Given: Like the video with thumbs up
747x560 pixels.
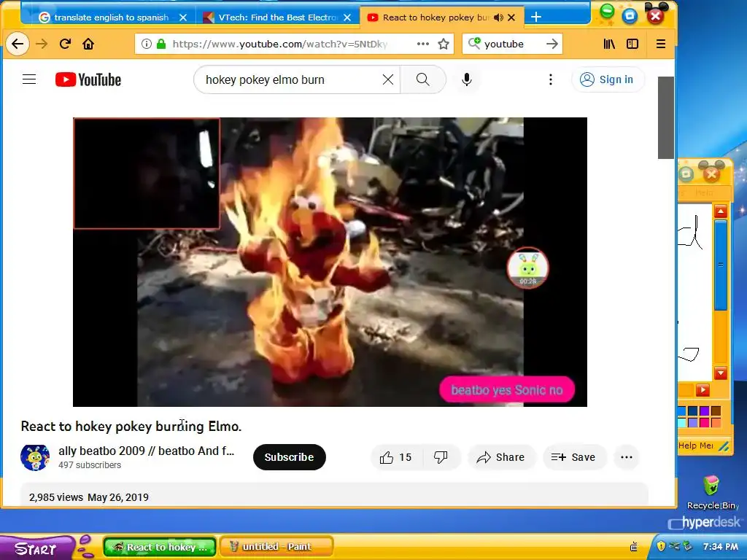Looking at the screenshot, I should pyautogui.click(x=396, y=457).
